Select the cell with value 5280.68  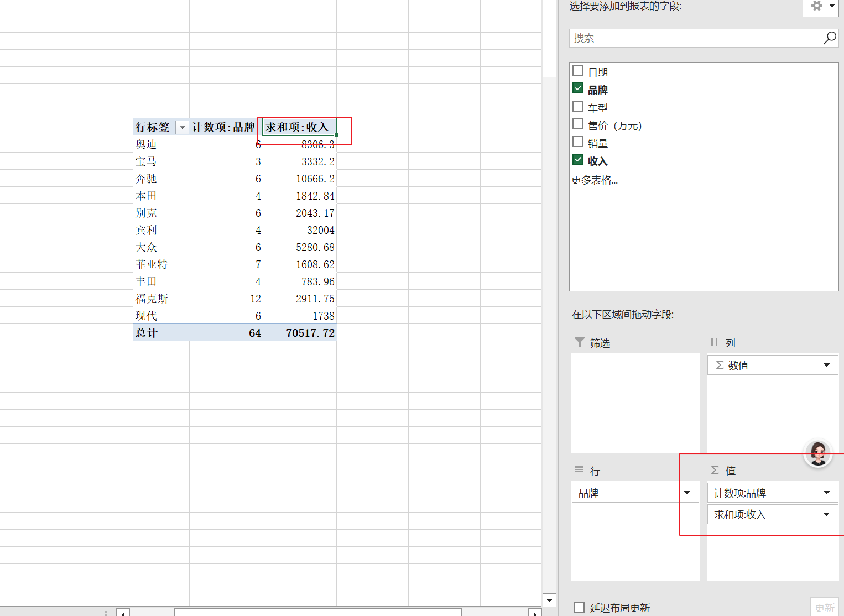299,247
